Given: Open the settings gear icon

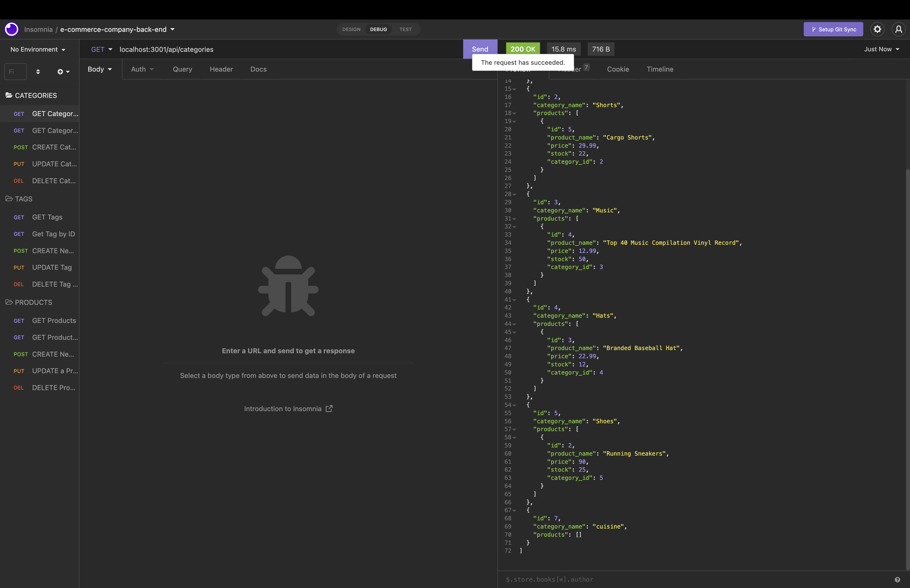Looking at the screenshot, I should coord(877,29).
